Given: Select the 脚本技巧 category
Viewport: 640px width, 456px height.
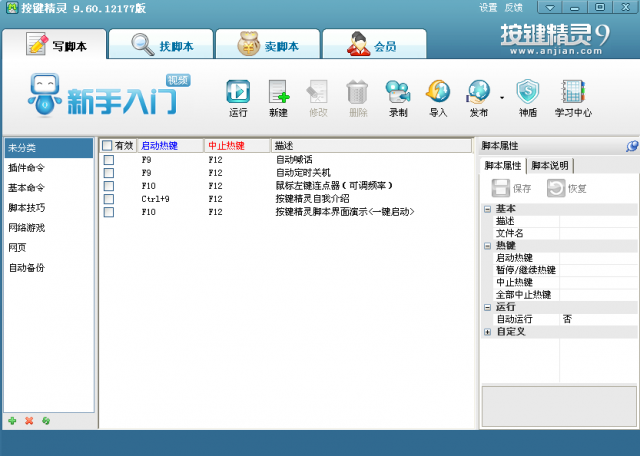Looking at the screenshot, I should point(49,208).
